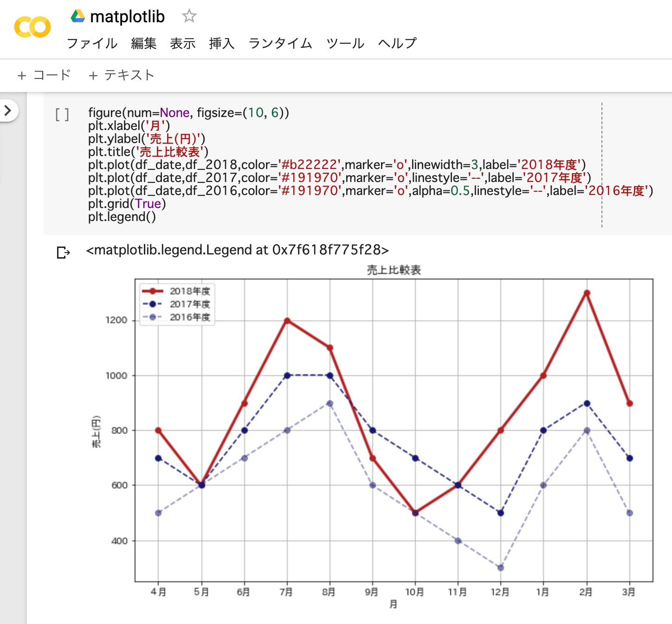Run the code cell via its brackets

pyautogui.click(x=62, y=114)
